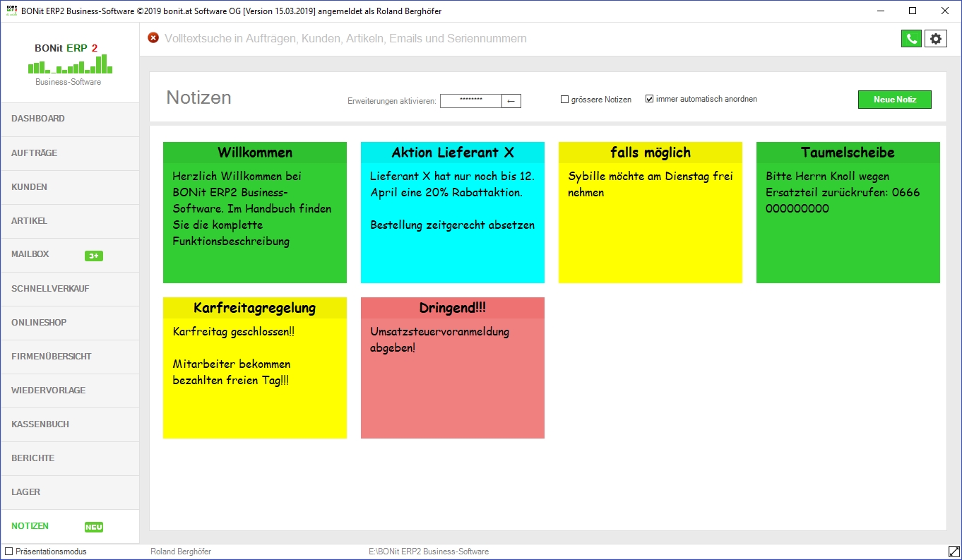
Task: Toggle immer automatisch anordnen checkbox
Action: coord(649,100)
